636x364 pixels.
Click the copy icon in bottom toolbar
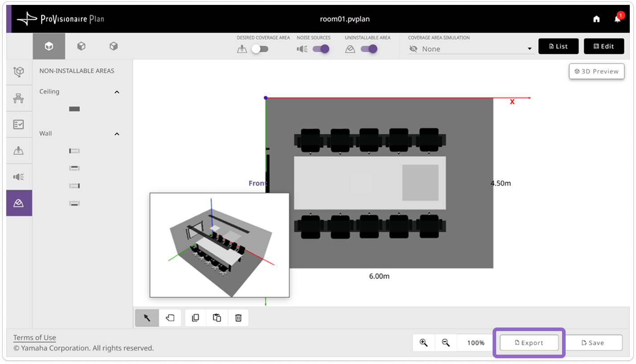[195, 318]
